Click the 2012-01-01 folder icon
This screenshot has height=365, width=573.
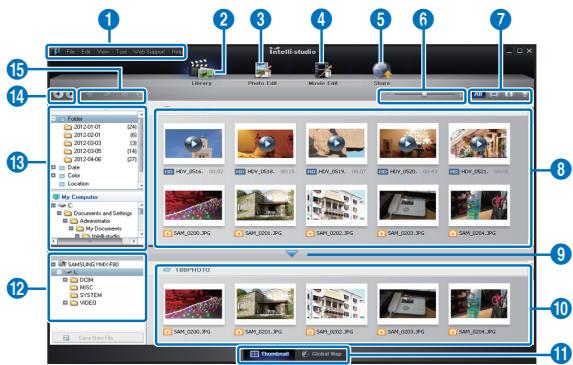(x=68, y=127)
